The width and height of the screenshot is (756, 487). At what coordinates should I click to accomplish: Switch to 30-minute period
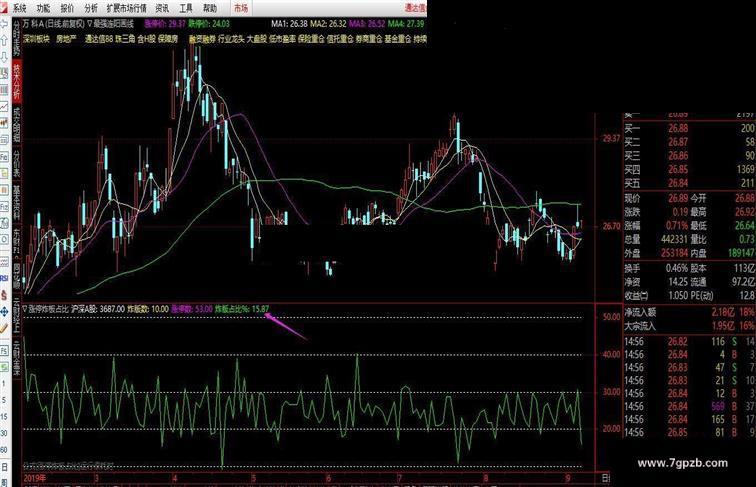point(4,433)
